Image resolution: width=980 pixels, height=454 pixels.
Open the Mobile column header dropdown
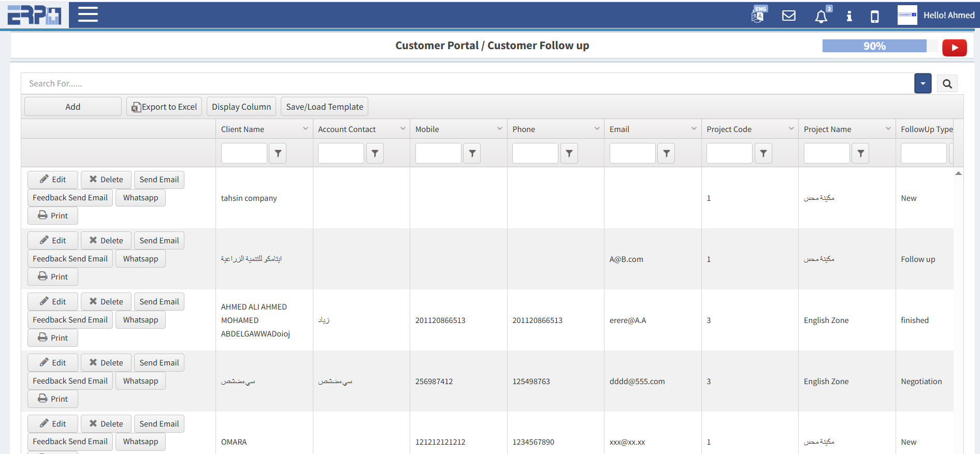499,129
